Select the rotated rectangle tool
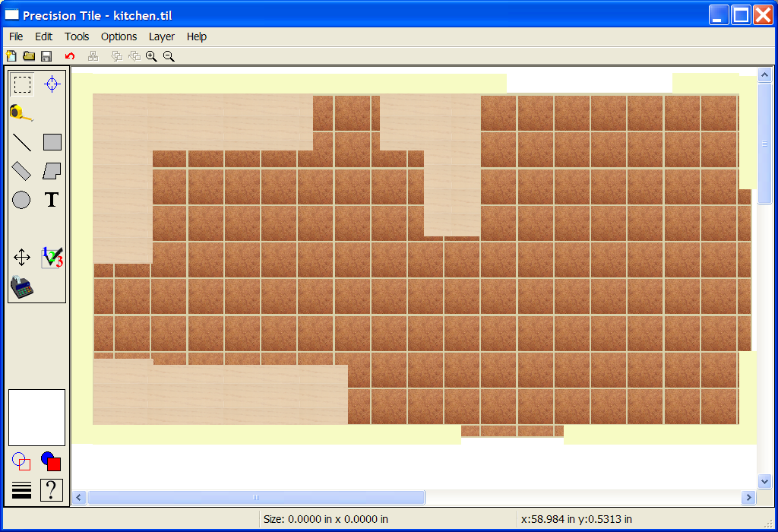 pyautogui.click(x=22, y=171)
